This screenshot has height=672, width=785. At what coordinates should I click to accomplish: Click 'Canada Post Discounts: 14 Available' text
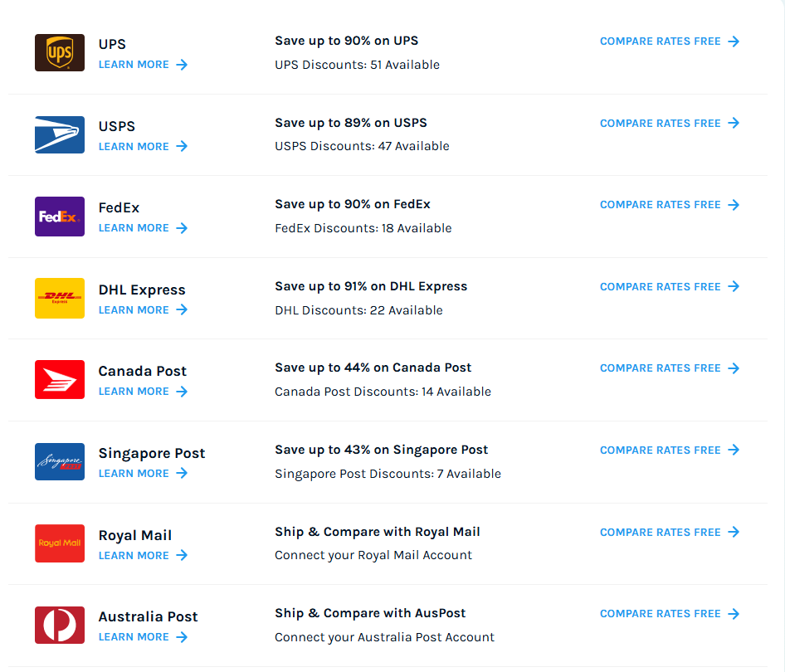383,392
